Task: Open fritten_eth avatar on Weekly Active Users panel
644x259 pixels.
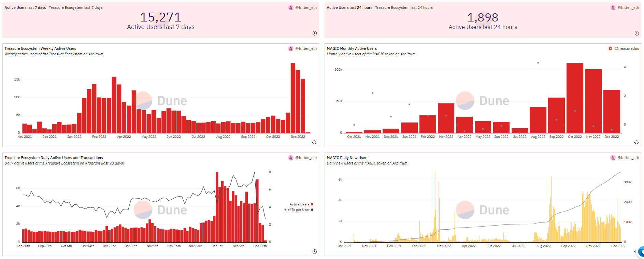Action: [x=291, y=48]
